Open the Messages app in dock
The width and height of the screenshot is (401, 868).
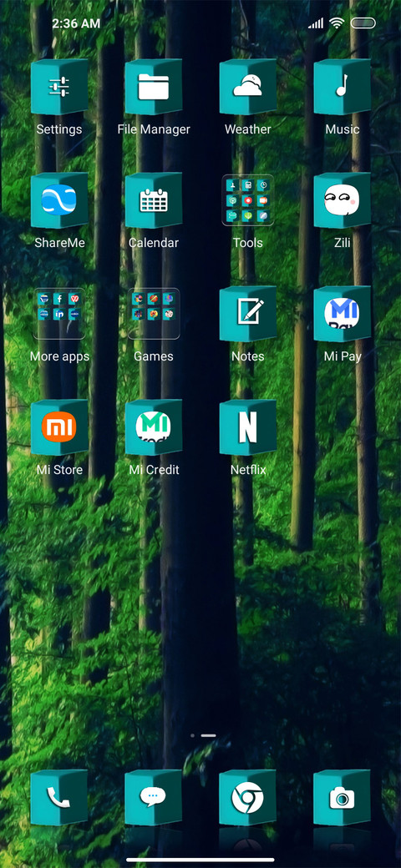(x=154, y=798)
